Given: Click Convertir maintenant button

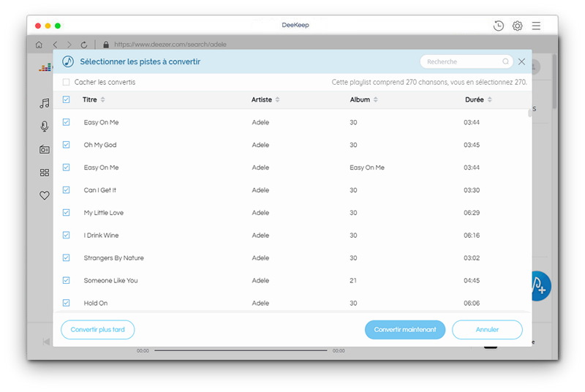Looking at the screenshot, I should [405, 330].
